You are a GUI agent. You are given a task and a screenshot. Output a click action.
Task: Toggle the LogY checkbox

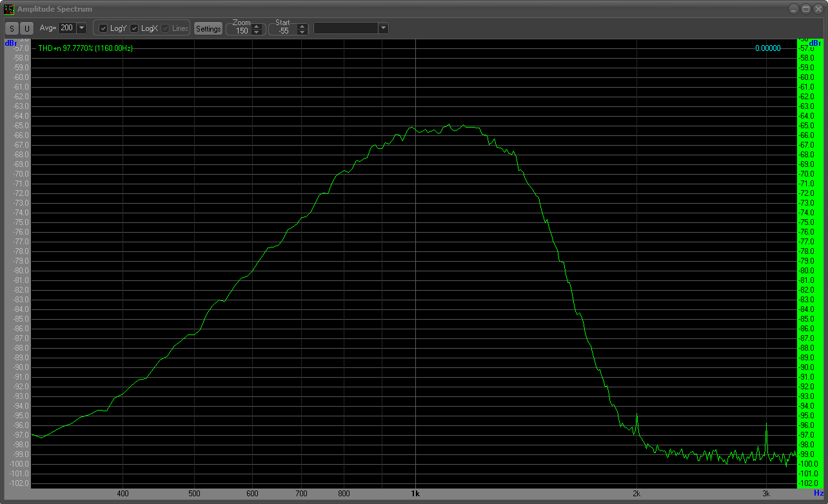pyautogui.click(x=103, y=28)
